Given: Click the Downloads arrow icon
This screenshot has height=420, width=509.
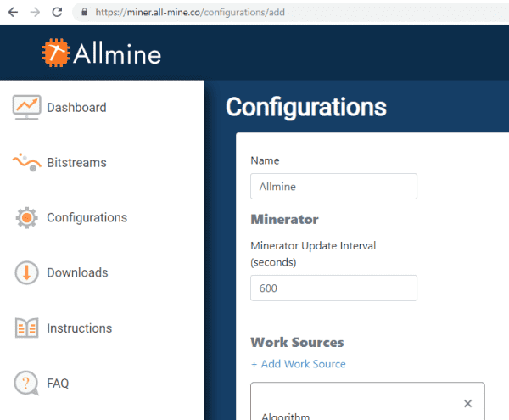Looking at the screenshot, I should click(x=26, y=272).
